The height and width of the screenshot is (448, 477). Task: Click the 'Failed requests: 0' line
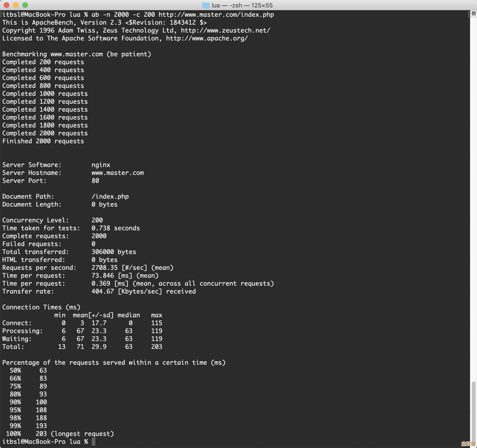pyautogui.click(x=49, y=244)
